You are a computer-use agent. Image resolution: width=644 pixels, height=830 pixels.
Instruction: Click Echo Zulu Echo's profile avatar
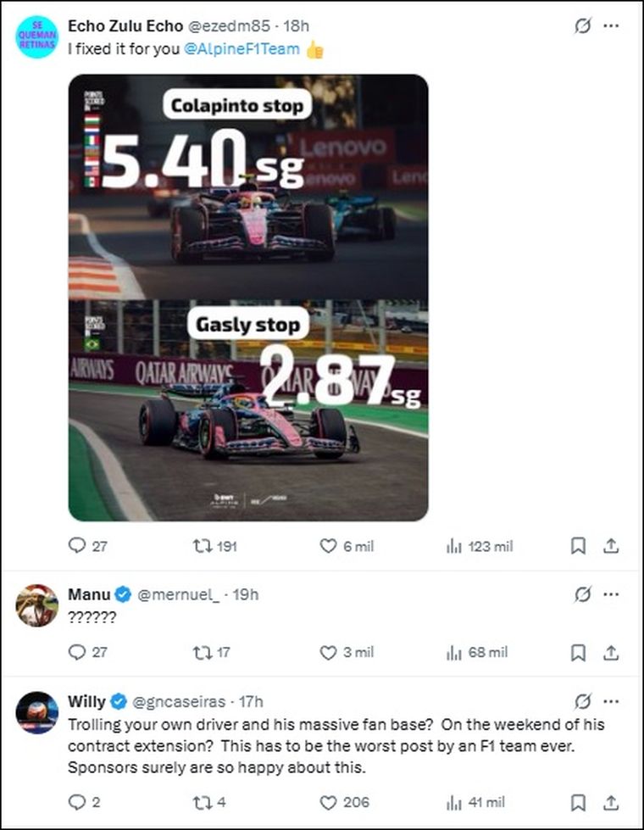36,36
